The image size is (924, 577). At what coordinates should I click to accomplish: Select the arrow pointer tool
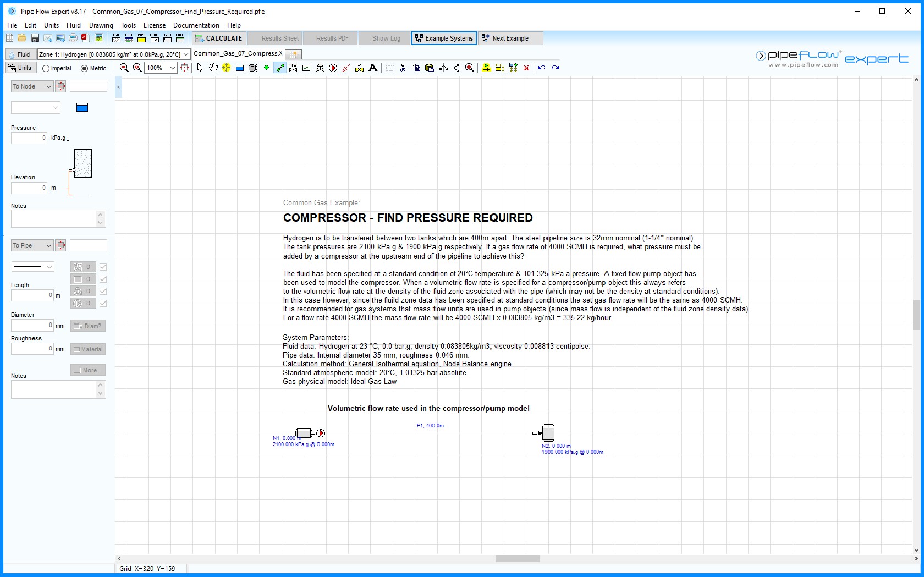pyautogui.click(x=200, y=68)
